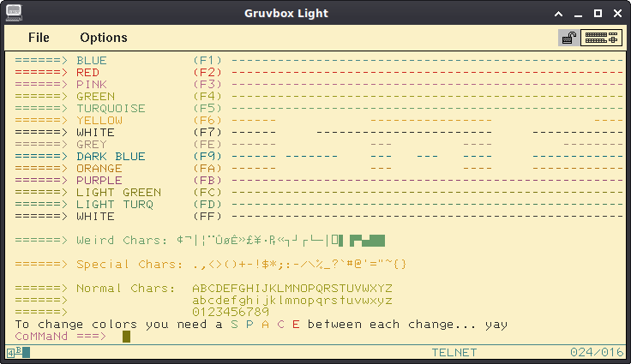The image size is (631, 364).
Task: Select the PINK label text
Action: [92, 85]
